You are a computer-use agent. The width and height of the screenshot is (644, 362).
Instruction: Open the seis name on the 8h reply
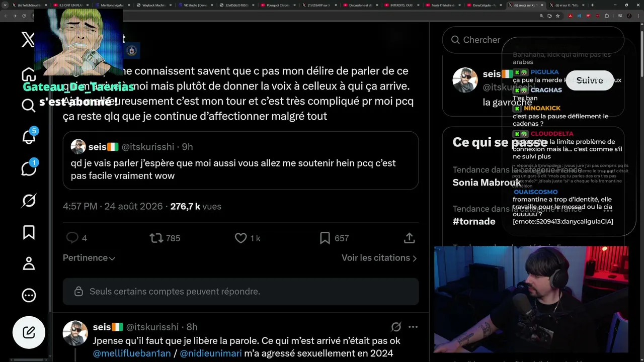pyautogui.click(x=108, y=327)
